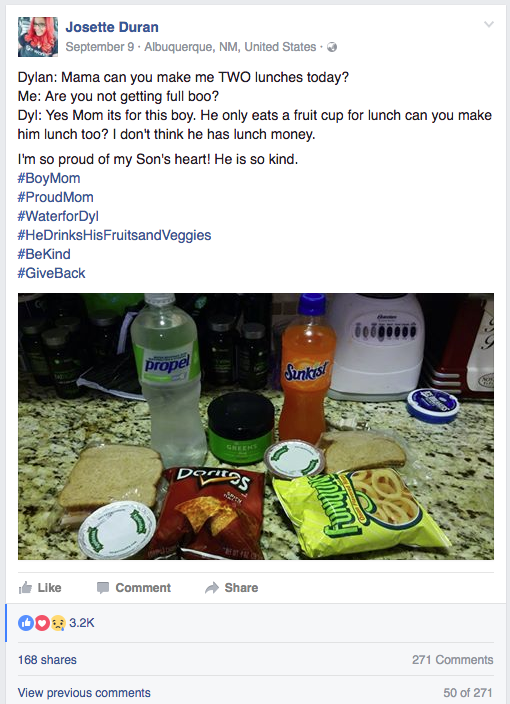The height and width of the screenshot is (704, 510).
Task: Click the red heart reaction icon
Action: tap(42, 623)
